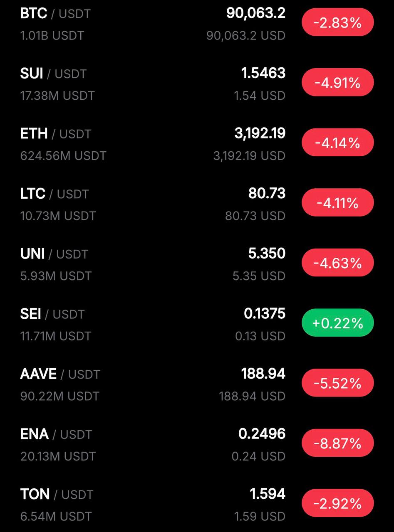Tap the TON -2.92% change badge
Image resolution: width=394 pixels, height=532 pixels.
pos(337,503)
